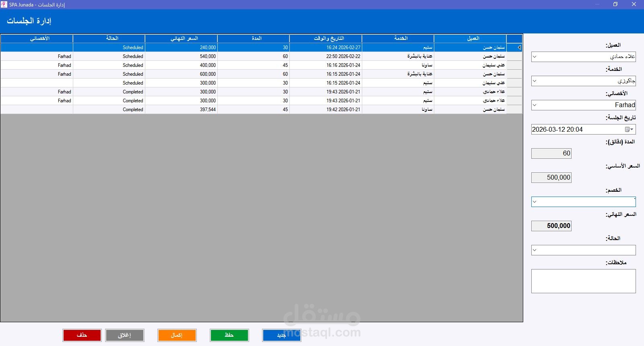Image resolution: width=644 pixels, height=346 pixels.
Task: Click the blue جديد new button
Action: 282,335
